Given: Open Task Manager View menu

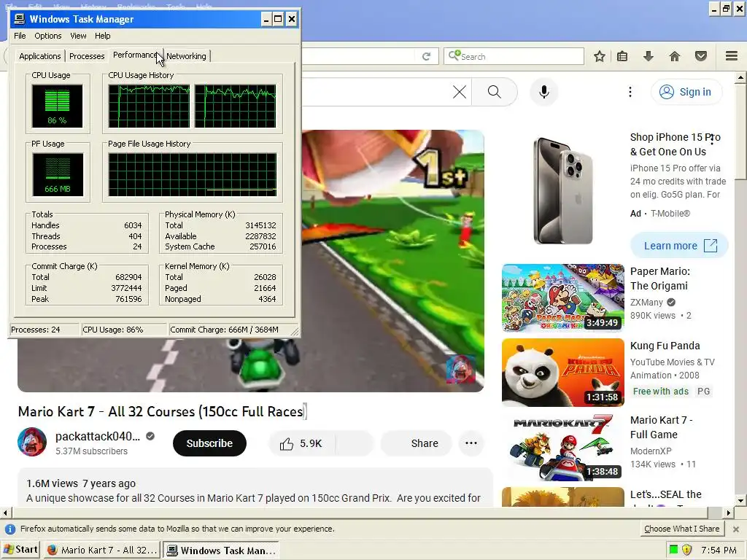Looking at the screenshot, I should [78, 36].
